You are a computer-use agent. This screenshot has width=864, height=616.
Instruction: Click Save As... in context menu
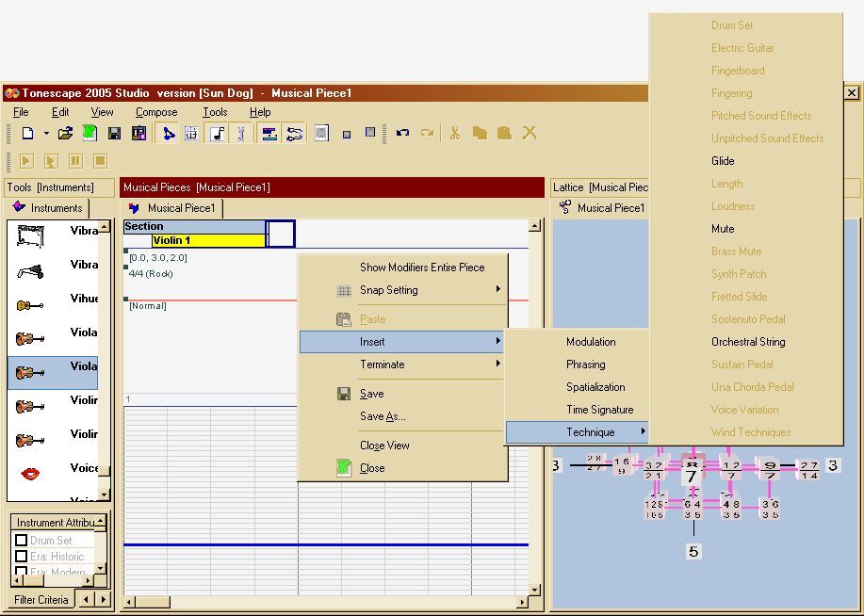coord(382,416)
